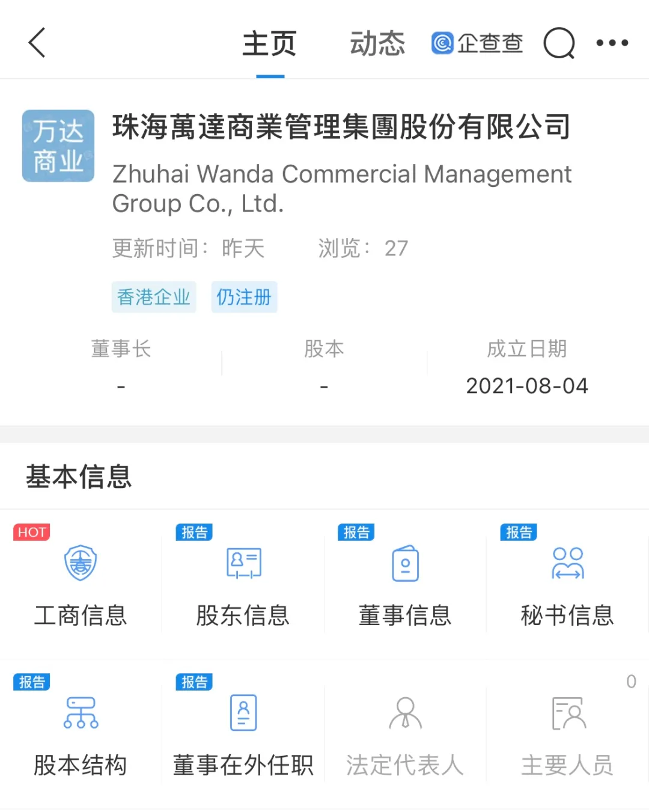
Task: Click the 股本结构 label
Action: pos(81,765)
